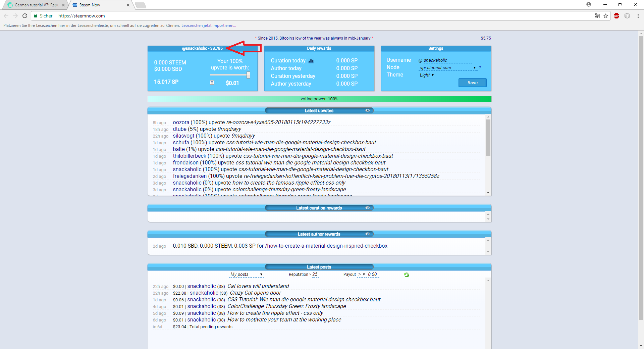
Task: Click the browser forward arrow
Action: tap(15, 16)
